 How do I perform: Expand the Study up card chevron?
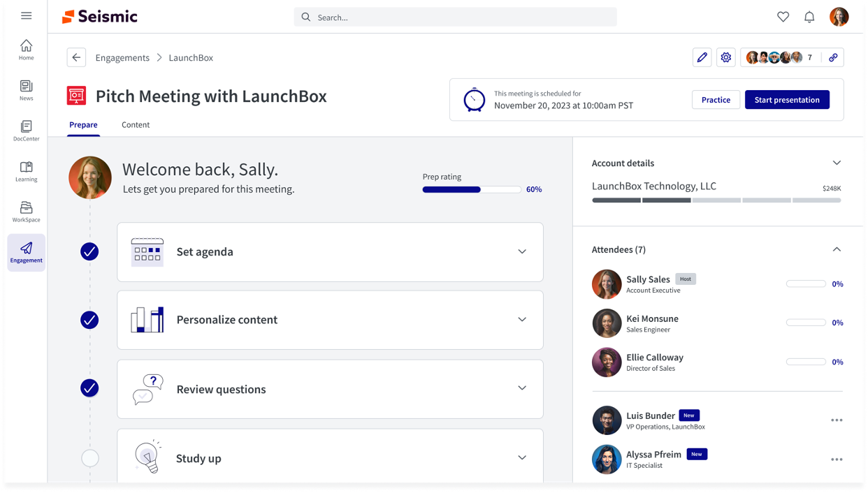[522, 457]
